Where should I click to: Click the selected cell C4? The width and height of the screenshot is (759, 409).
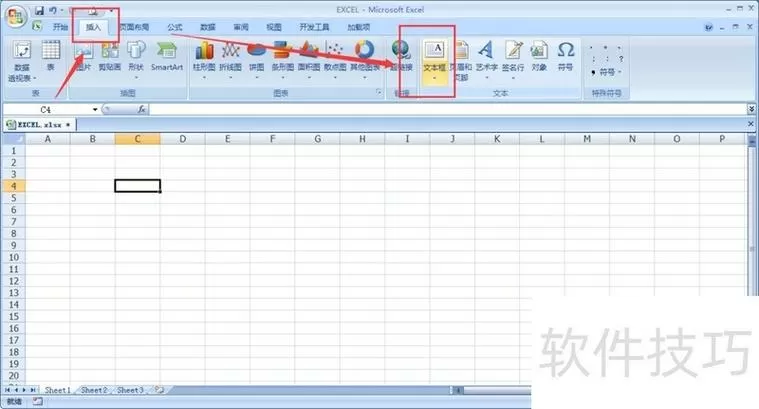point(137,186)
